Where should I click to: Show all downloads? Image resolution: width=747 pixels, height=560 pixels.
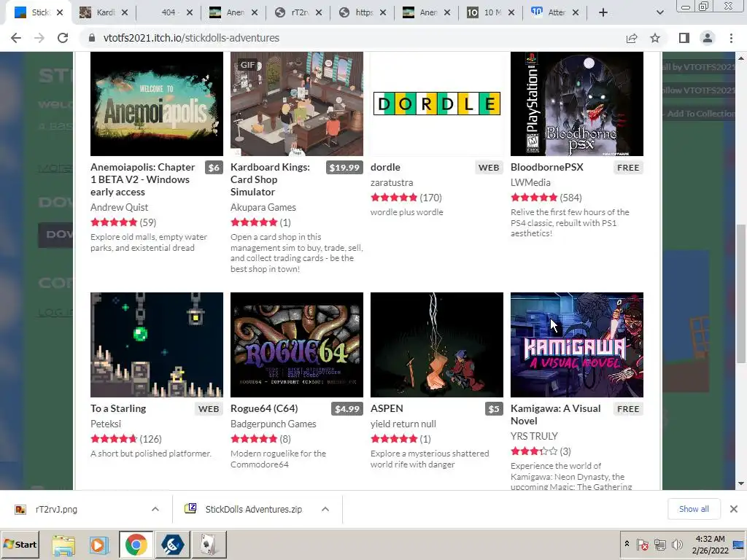coord(694,509)
